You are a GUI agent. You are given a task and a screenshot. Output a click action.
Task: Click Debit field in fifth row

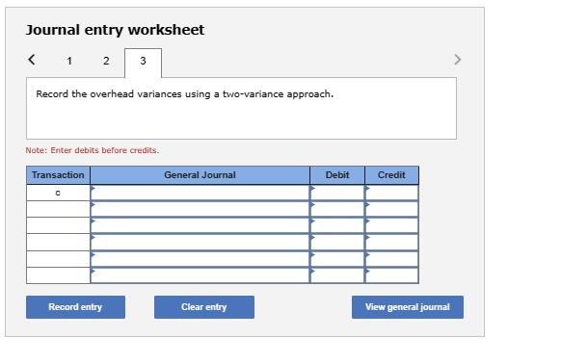click(337, 259)
